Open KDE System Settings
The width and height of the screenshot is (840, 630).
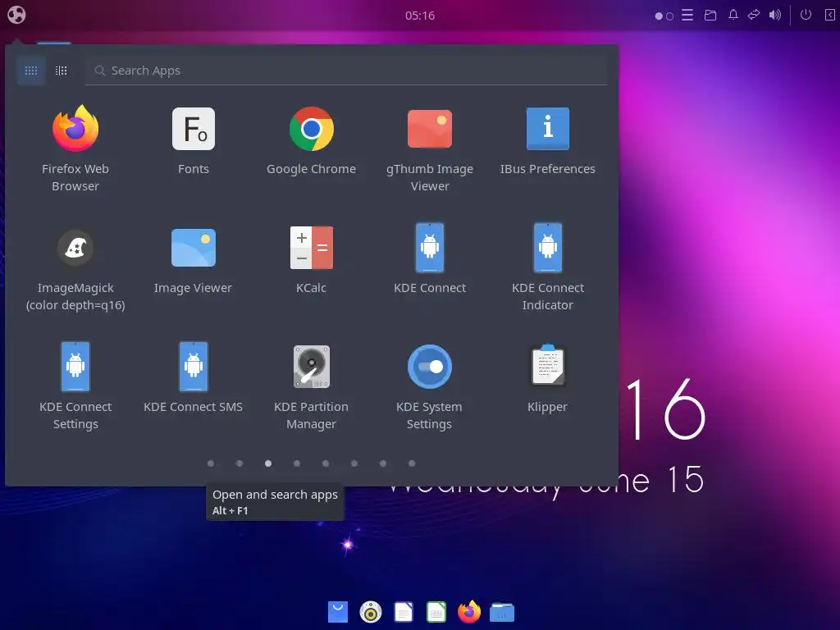click(x=430, y=386)
